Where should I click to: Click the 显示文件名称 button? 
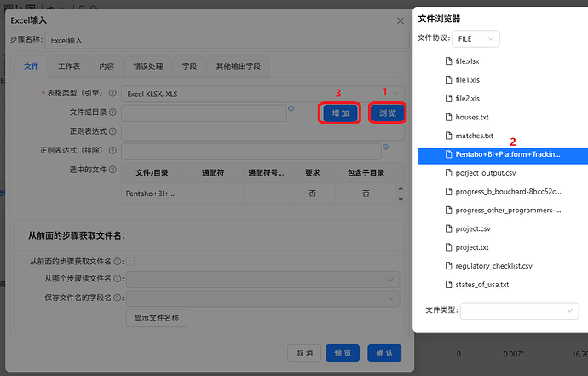click(157, 318)
